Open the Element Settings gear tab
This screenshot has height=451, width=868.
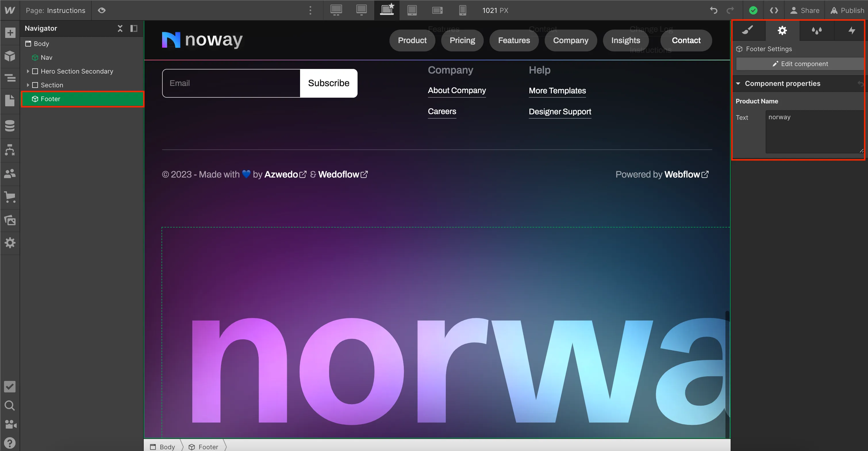click(782, 31)
